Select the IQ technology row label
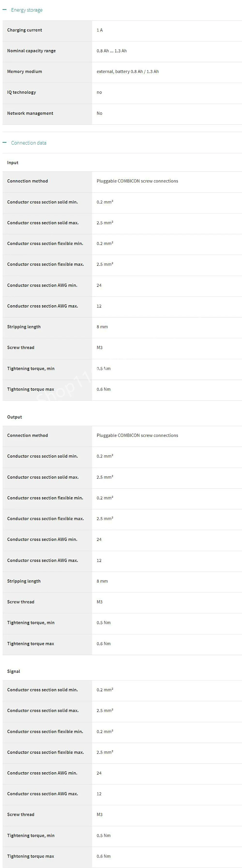 click(x=21, y=92)
